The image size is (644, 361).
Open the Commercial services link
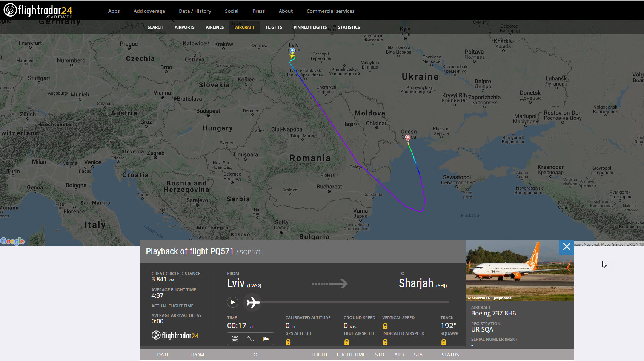click(330, 11)
